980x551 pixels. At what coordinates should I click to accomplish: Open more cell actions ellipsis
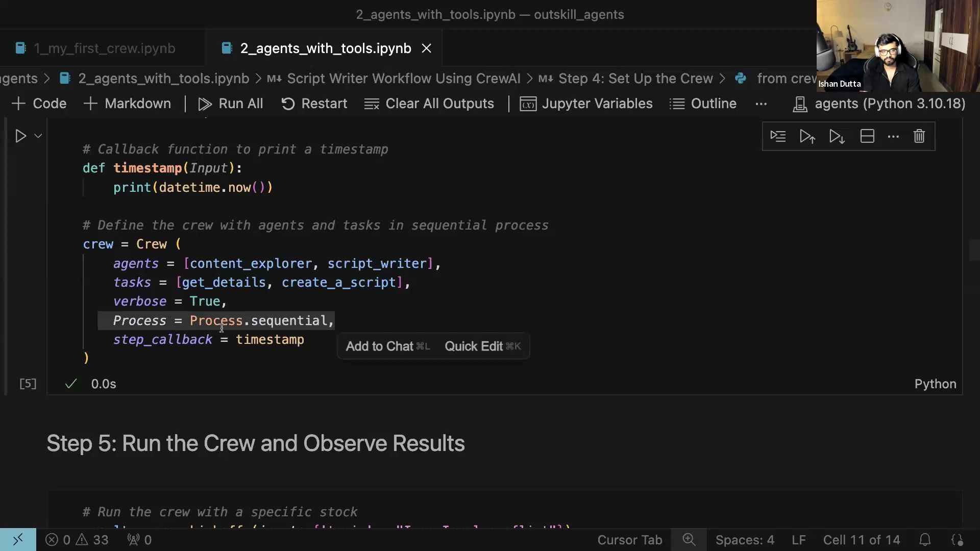pyautogui.click(x=893, y=136)
